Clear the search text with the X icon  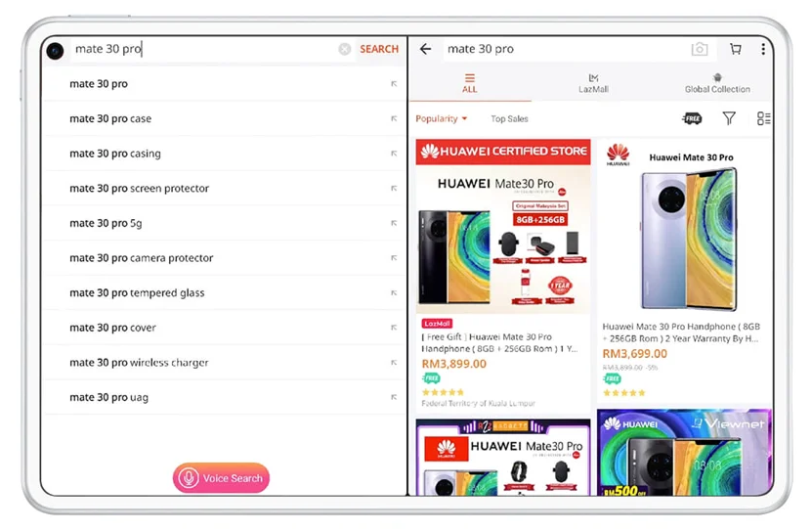344,49
